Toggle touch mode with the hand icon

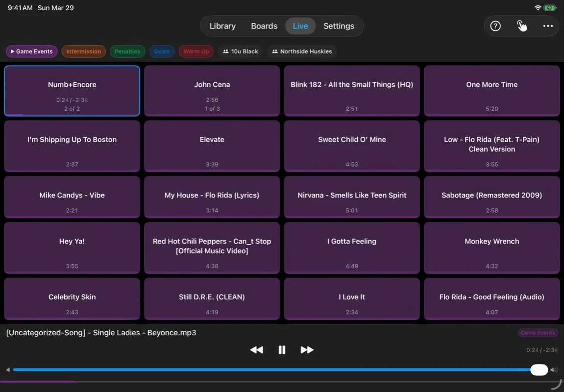tap(521, 25)
